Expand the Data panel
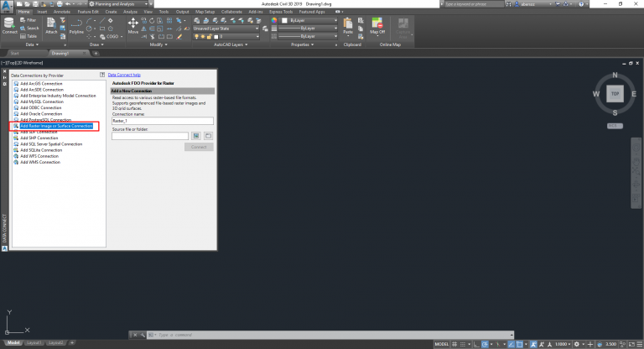The height and width of the screenshot is (349, 644). [32, 44]
